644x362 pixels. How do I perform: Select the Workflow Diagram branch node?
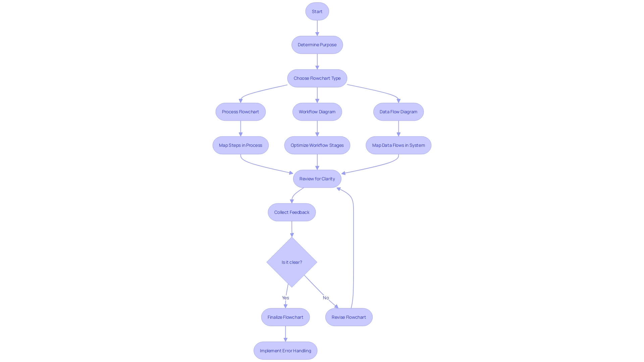pyautogui.click(x=317, y=111)
